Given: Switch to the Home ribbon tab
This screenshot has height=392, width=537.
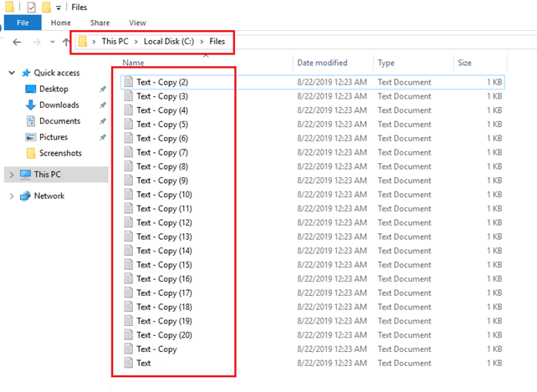Looking at the screenshot, I should [x=60, y=23].
